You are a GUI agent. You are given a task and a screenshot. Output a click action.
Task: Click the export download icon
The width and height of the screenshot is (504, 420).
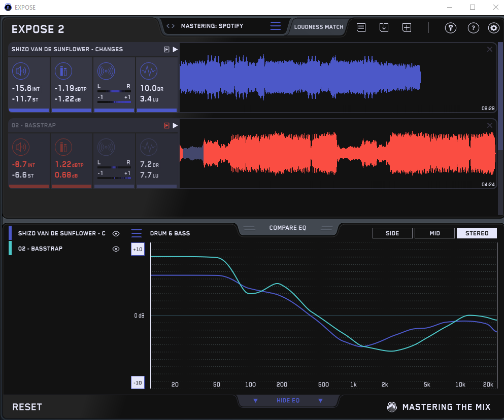point(384,27)
